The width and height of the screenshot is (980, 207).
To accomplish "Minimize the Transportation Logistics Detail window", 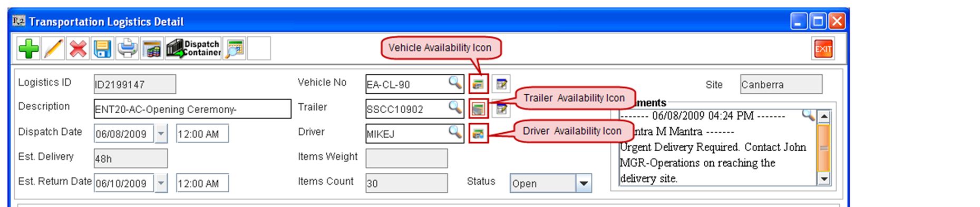I will click(x=798, y=21).
